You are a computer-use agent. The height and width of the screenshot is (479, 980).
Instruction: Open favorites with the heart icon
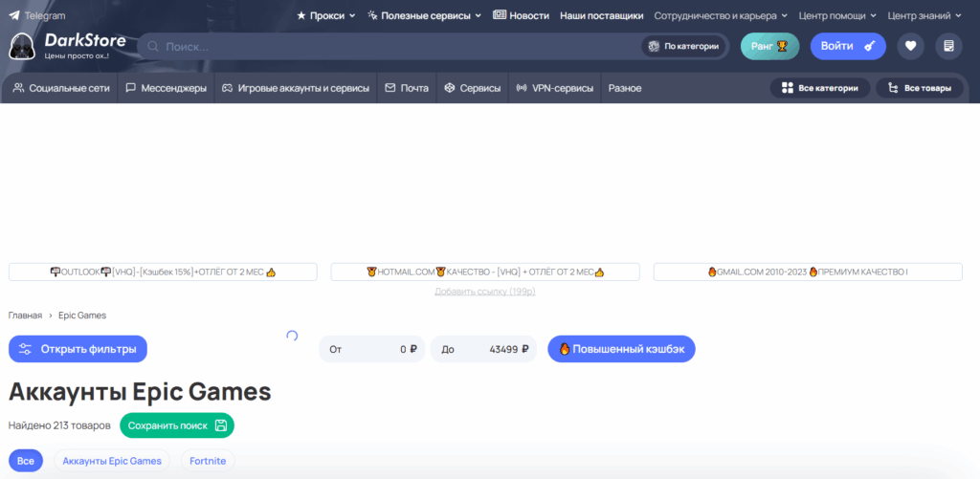coord(911,46)
